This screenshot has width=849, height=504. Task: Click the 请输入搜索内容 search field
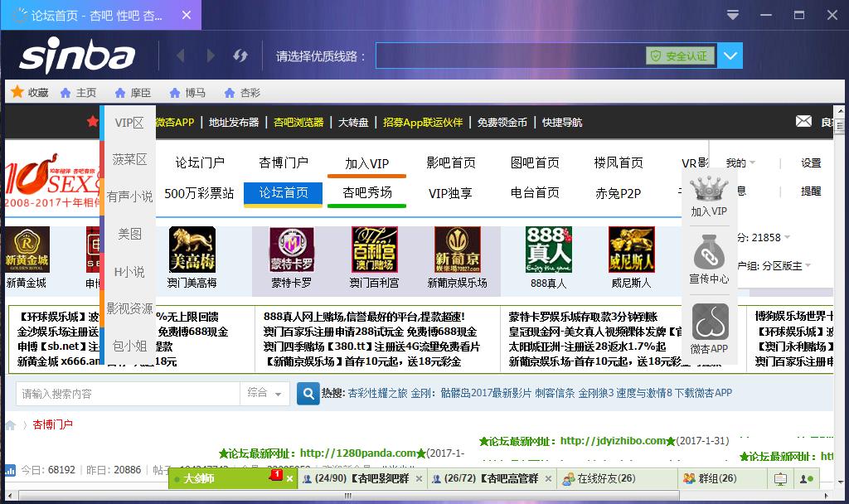(x=129, y=393)
